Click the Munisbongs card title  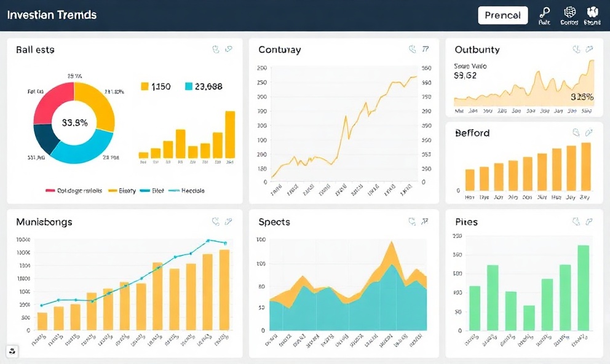[x=44, y=222]
